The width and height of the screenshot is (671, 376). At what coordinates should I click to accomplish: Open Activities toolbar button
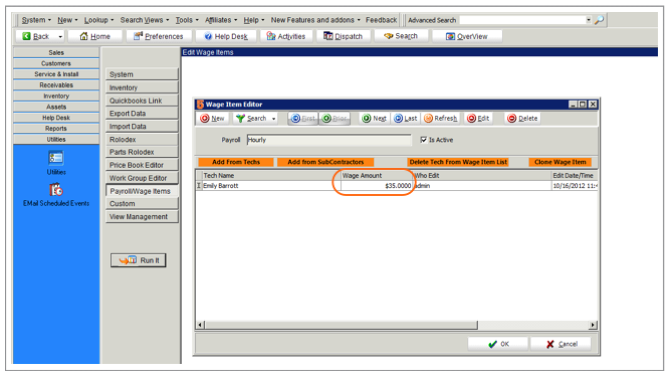coord(286,36)
